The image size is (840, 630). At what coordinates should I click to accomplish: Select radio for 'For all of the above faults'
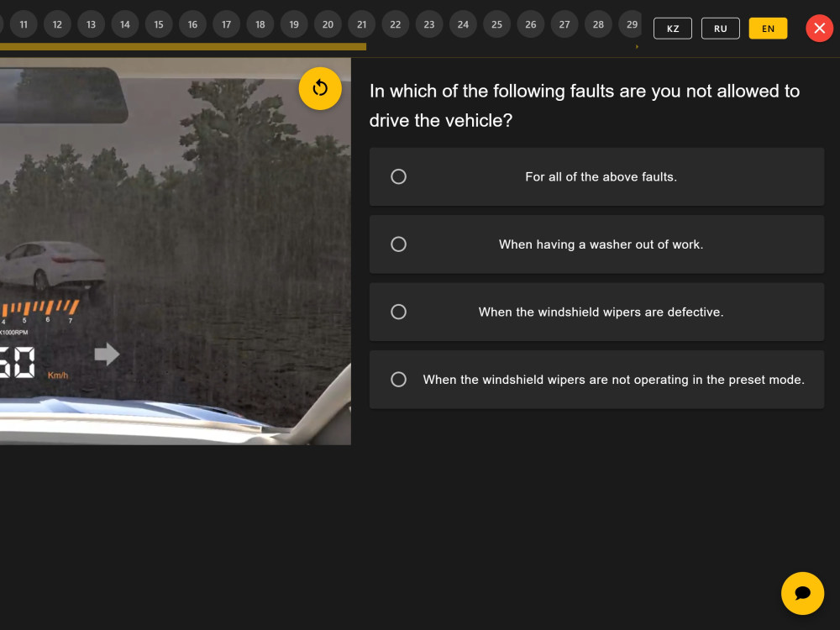point(398,176)
